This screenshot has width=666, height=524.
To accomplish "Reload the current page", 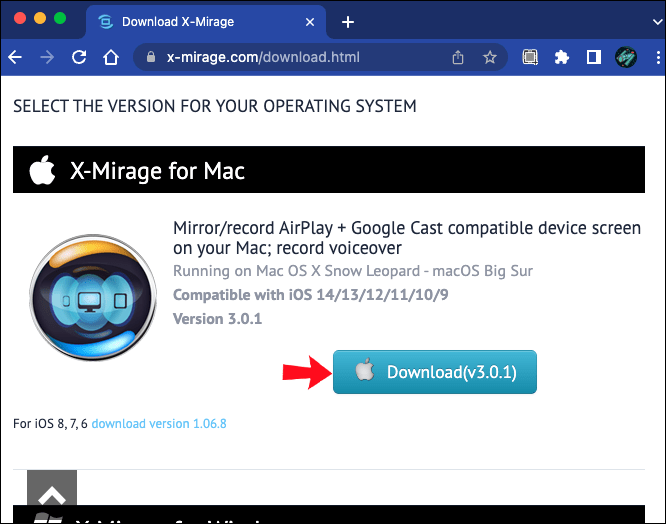I will pyautogui.click(x=79, y=57).
